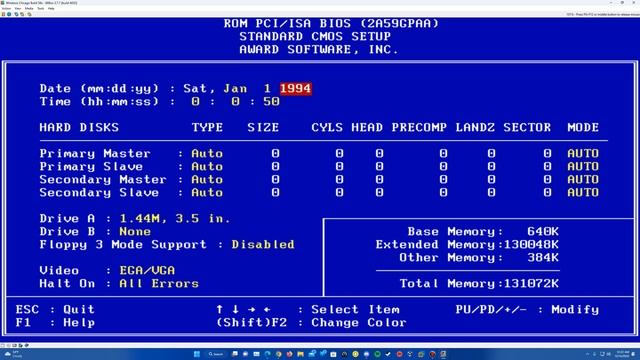This screenshot has height=360, width=640.
Task: Click Video value EGA/VGA
Action: pos(147,271)
